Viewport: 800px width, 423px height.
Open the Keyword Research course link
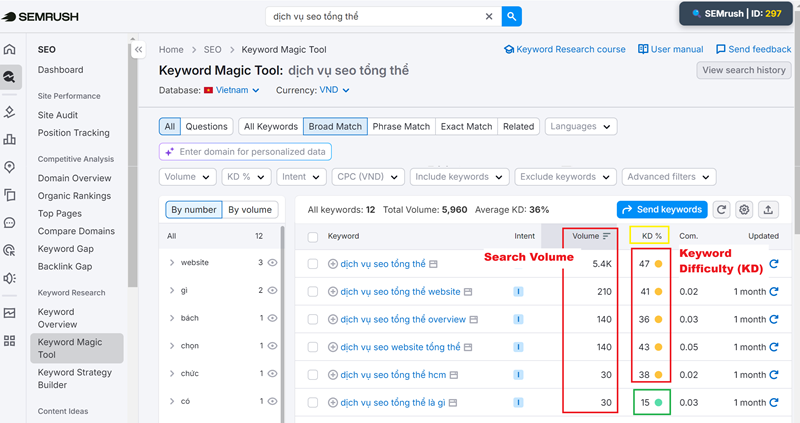[x=565, y=49]
